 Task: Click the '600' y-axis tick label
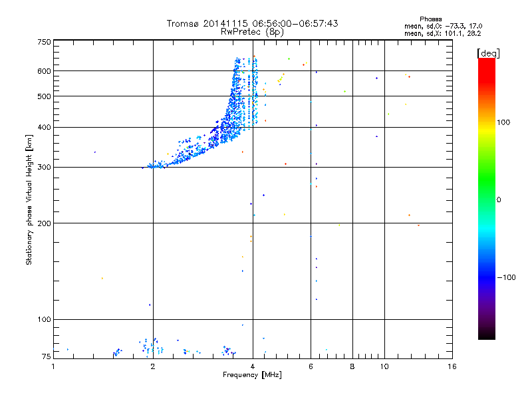[44, 71]
